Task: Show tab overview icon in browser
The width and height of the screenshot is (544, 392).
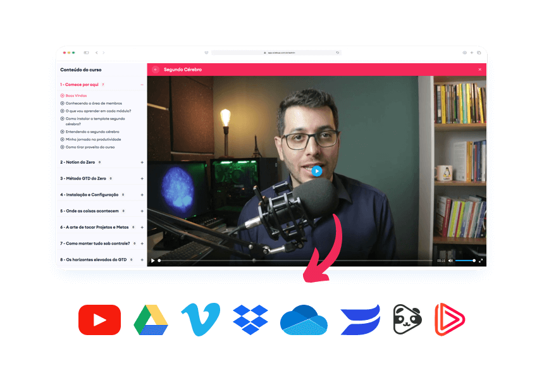Action: pyautogui.click(x=479, y=52)
